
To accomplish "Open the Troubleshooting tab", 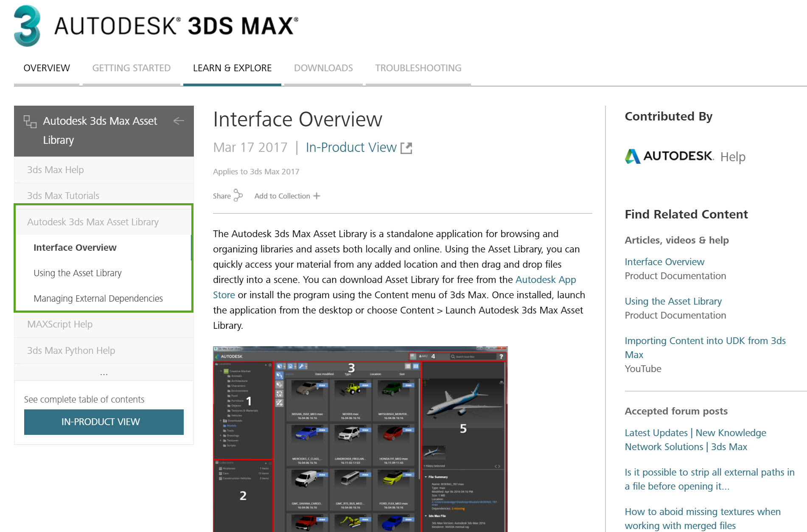I will (x=418, y=68).
